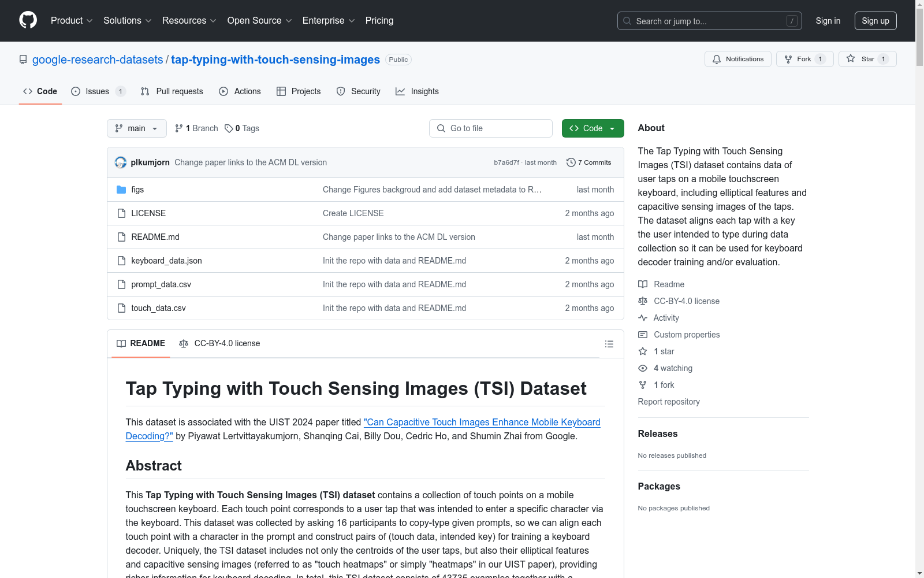Open the UIST paper title link
The height and width of the screenshot is (578, 924).
pos(363,429)
